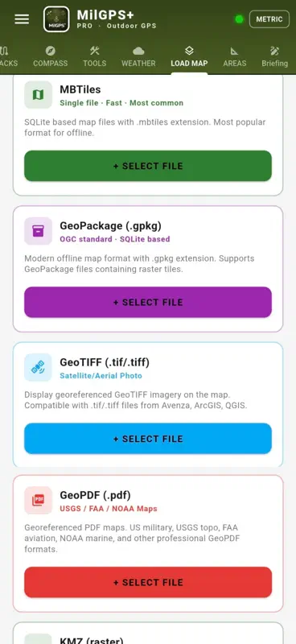The image size is (296, 644).
Task: Click the KMZ (raster) card header
Action: coord(148,634)
